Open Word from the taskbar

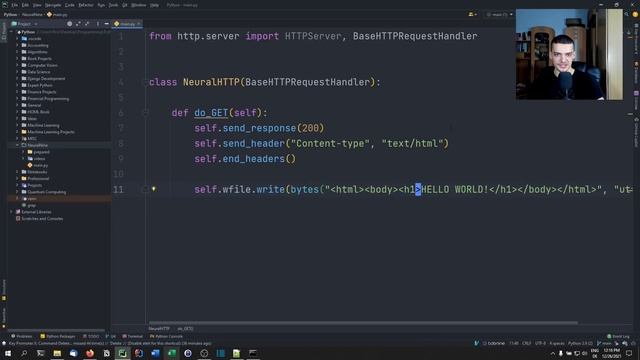pos(155,353)
